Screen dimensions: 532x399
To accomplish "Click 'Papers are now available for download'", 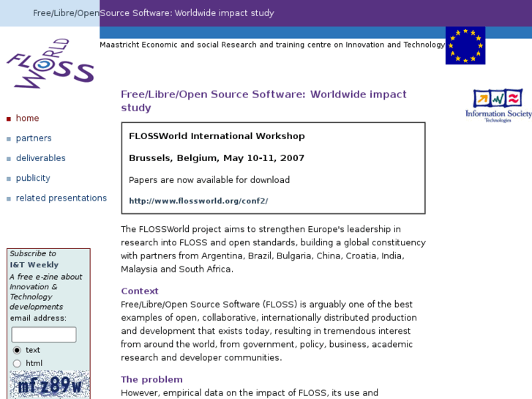I will [209, 179].
